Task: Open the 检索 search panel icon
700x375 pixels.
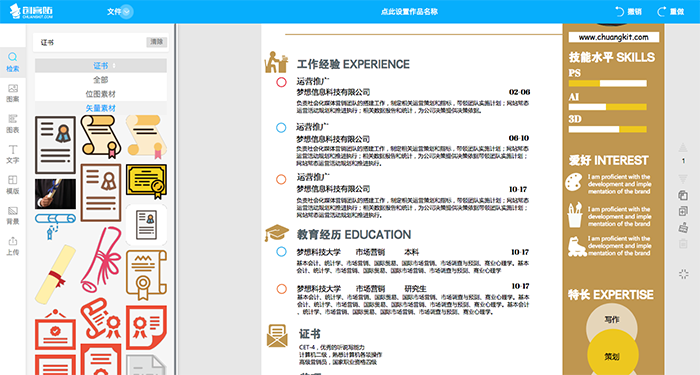Action: (x=12, y=62)
